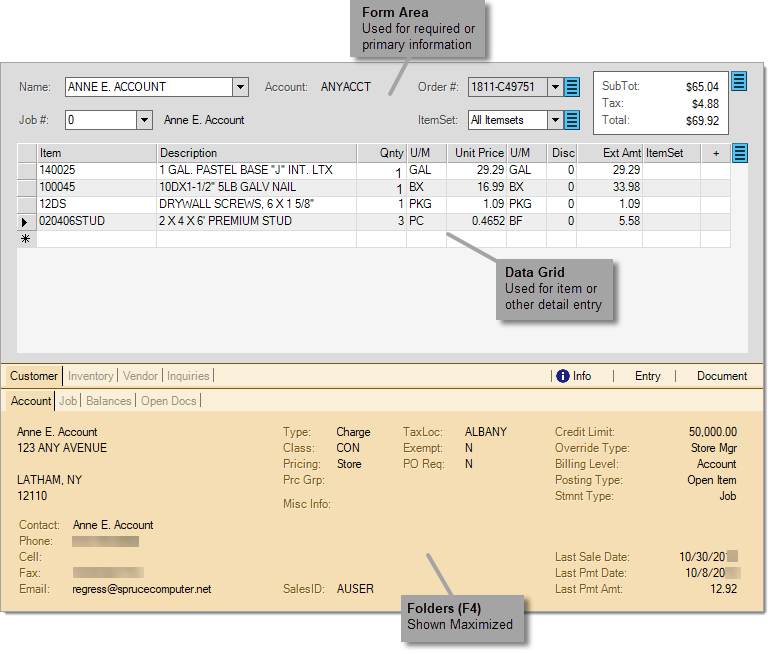
Task: Click the email regress@sprucecomputer.net
Action: click(x=142, y=589)
